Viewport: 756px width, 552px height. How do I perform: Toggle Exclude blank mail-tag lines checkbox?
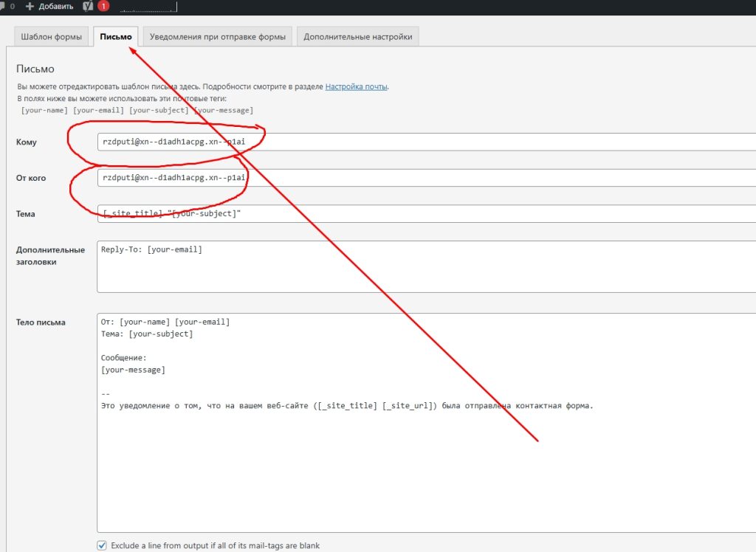click(102, 545)
